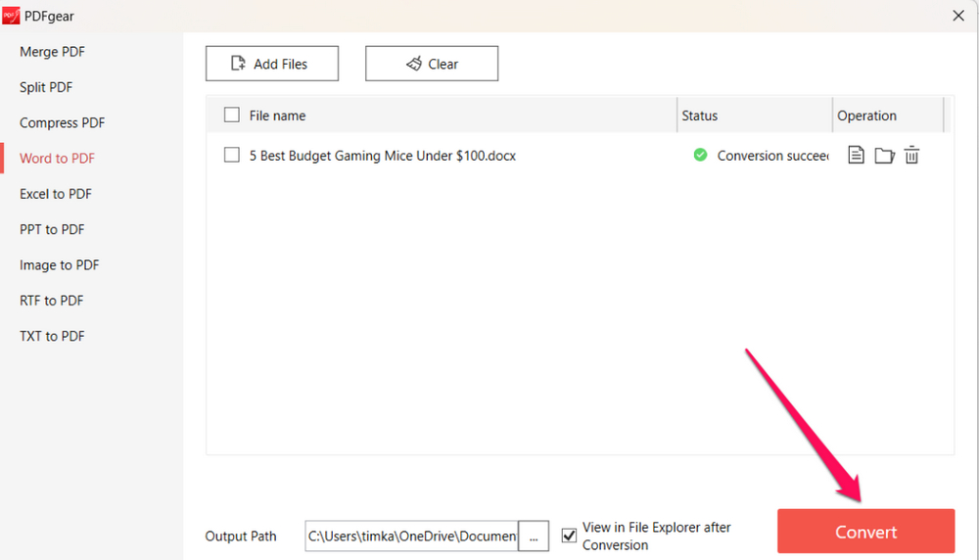
Task: Uncheck View in File Explorer after Conversion
Action: 569,536
